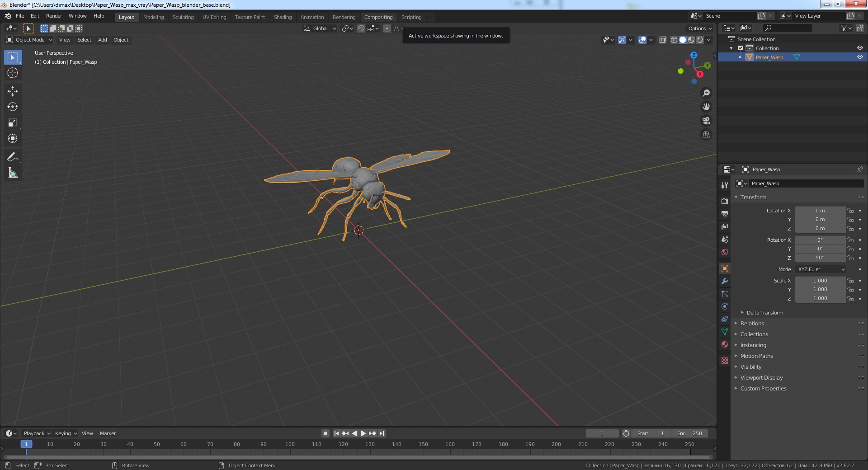Viewport: 868px width, 470px height.
Task: Open Global transform orientation dropdown
Action: (320, 28)
